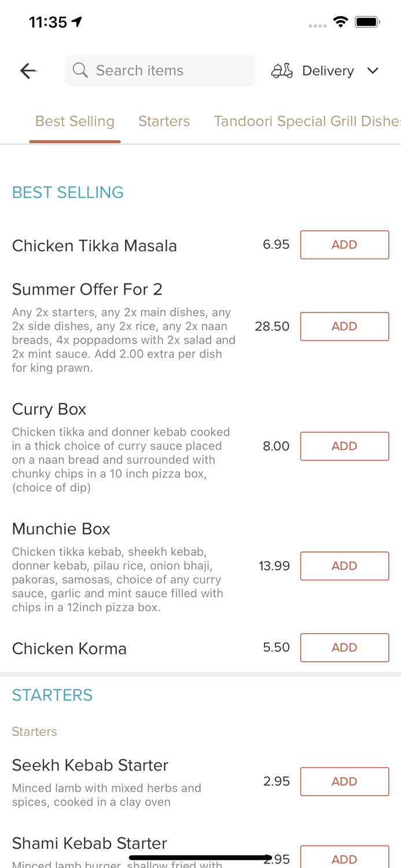401x868 pixels.
Task: Add Chicken Korma to order
Action: [x=344, y=648]
